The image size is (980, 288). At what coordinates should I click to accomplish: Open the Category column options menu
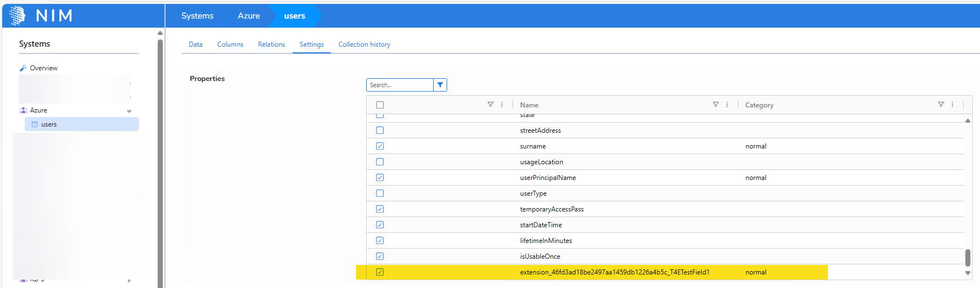click(952, 105)
